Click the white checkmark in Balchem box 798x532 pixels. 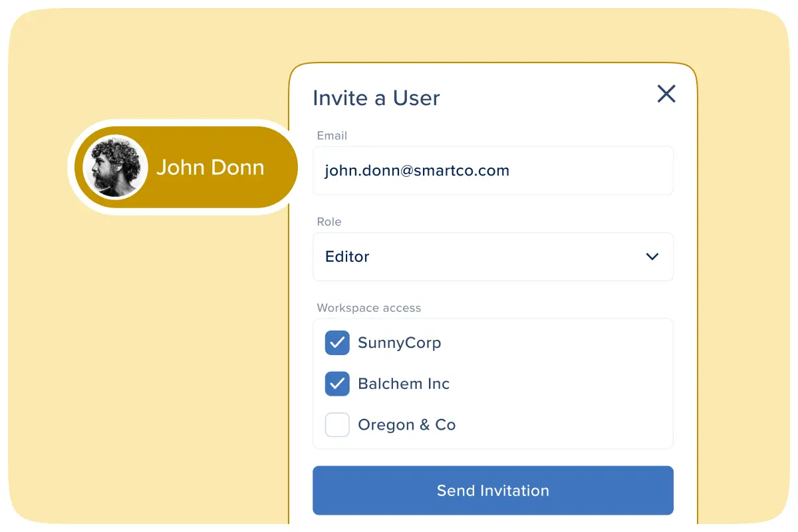point(337,384)
